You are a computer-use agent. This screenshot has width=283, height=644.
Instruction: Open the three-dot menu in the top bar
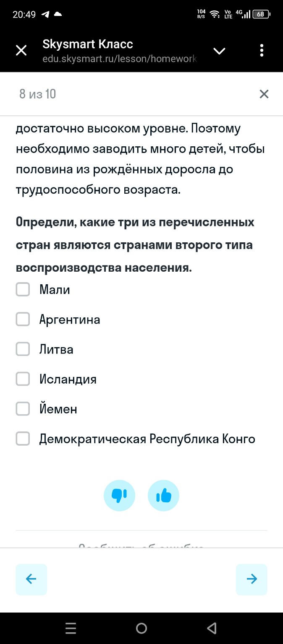pyautogui.click(x=262, y=50)
